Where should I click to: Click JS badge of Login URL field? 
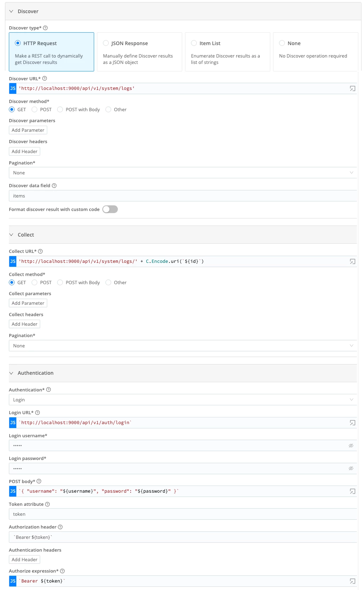(13, 423)
